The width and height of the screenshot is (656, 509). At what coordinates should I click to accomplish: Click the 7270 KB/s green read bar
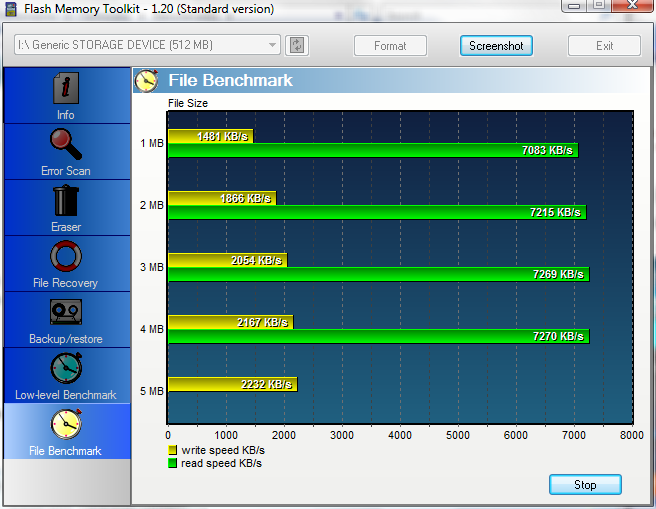pos(378,337)
